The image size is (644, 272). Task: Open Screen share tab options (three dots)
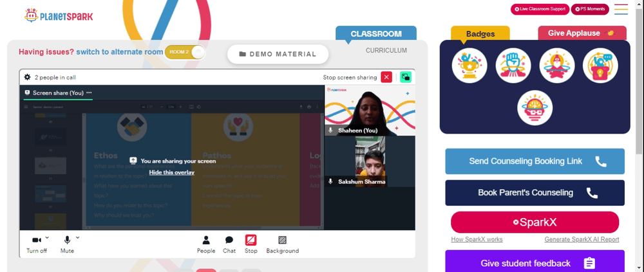click(x=89, y=93)
